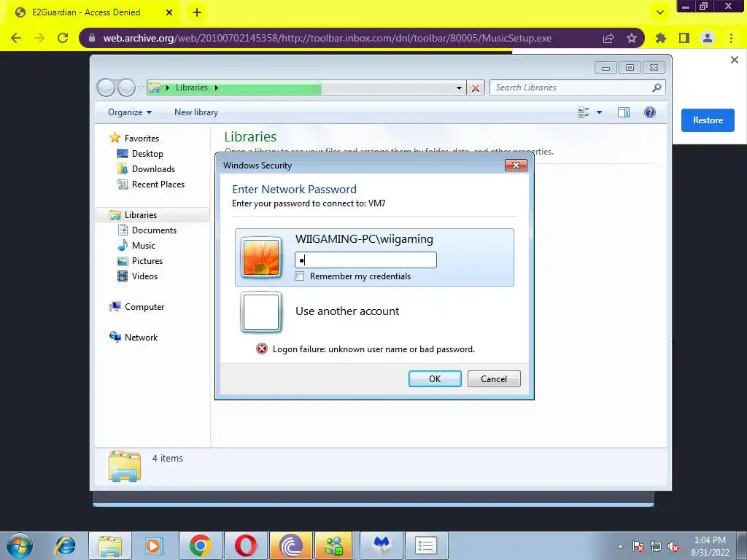Click Explorer's Forward navigation button
The height and width of the screenshot is (560, 747).
(126, 87)
